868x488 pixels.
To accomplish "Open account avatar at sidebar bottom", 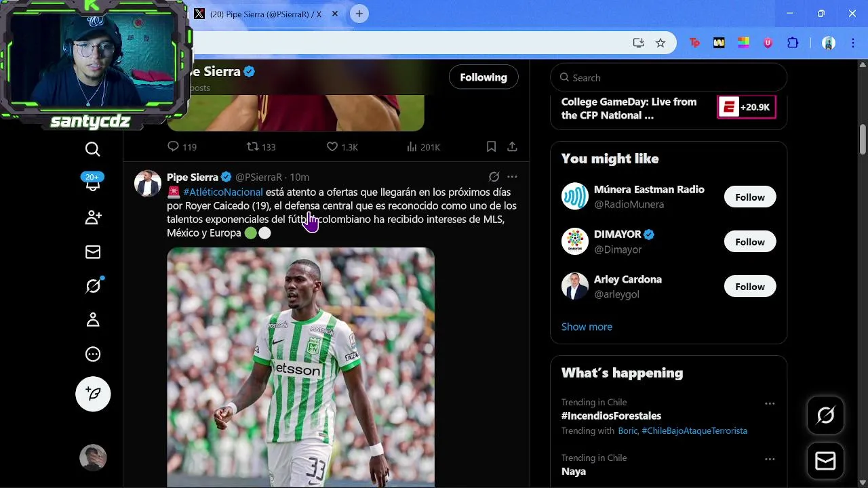I will point(93,457).
